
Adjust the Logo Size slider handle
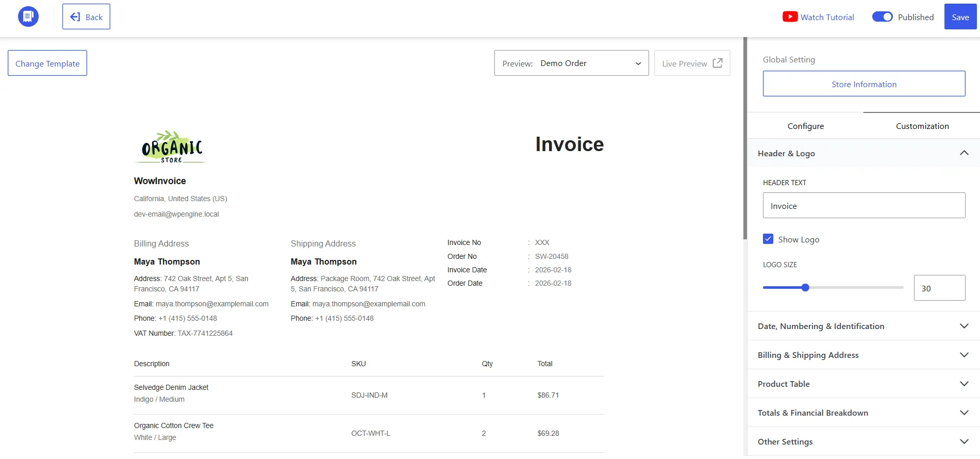805,287
